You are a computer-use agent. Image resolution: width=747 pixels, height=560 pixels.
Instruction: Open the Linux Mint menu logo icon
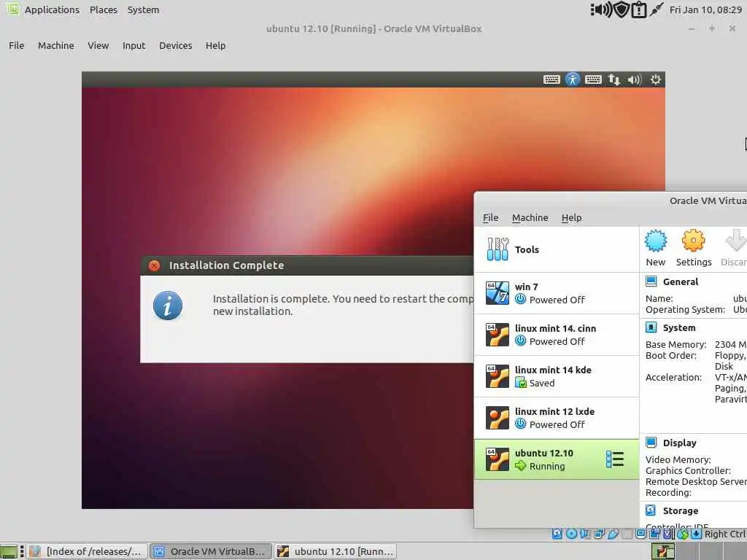point(12,9)
